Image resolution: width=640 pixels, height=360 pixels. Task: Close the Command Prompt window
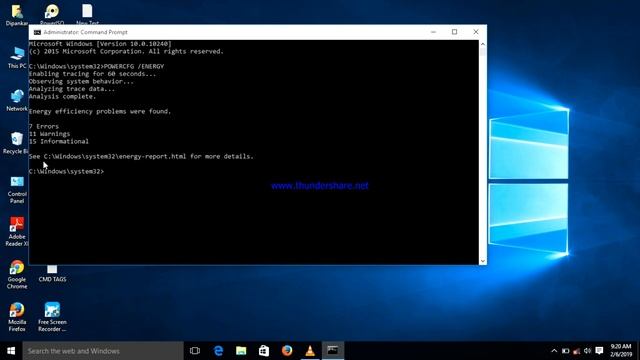476,32
